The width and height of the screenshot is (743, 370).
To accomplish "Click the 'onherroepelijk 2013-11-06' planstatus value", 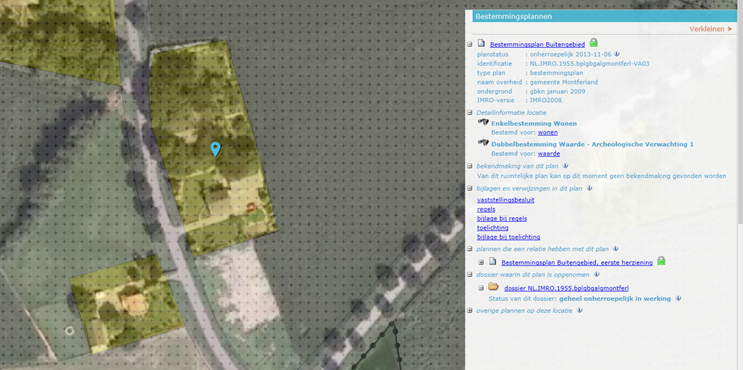I will 571,54.
